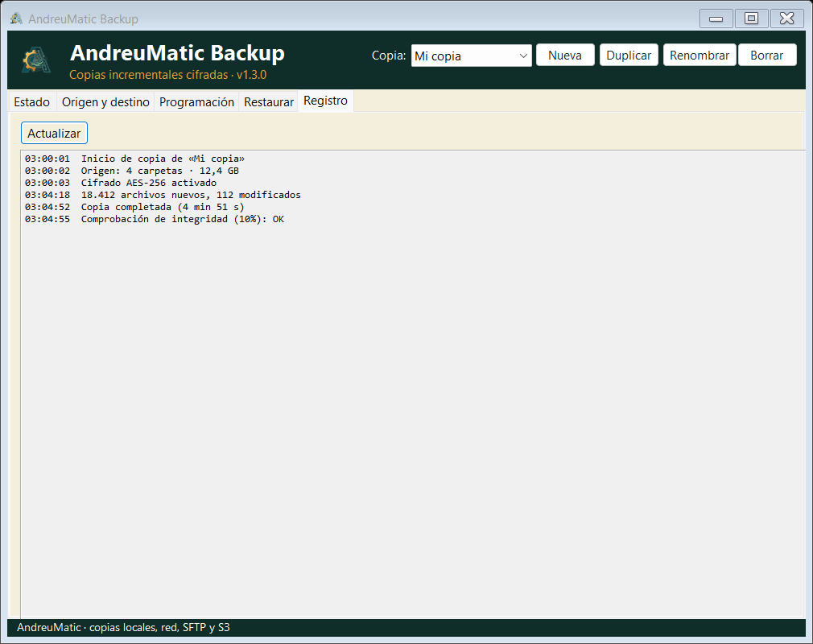Duplicate the current backup with Duplicar

[x=629, y=55]
